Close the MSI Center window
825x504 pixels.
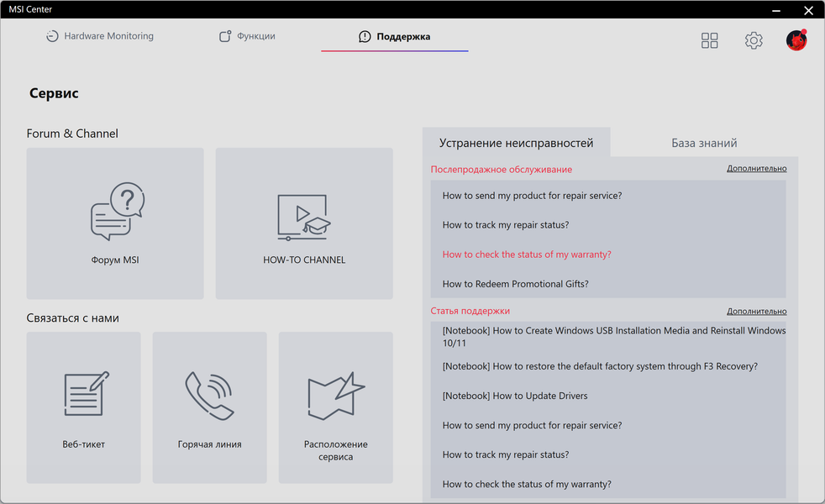(x=809, y=10)
